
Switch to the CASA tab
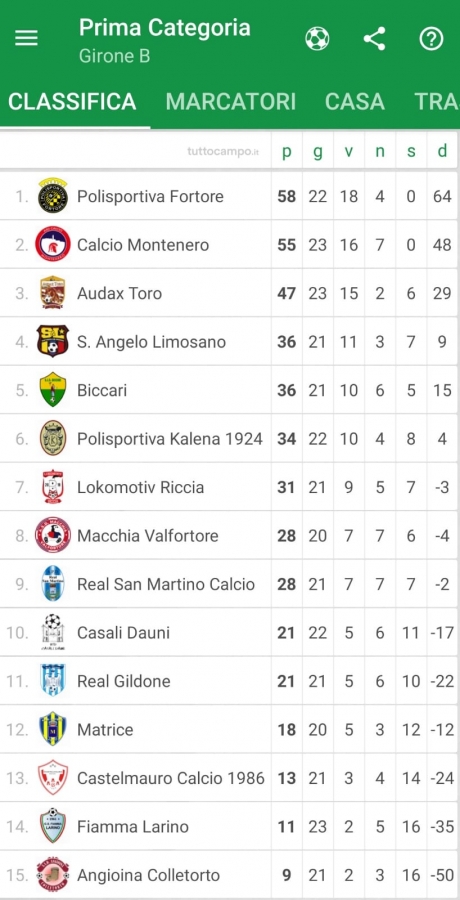[354, 102]
